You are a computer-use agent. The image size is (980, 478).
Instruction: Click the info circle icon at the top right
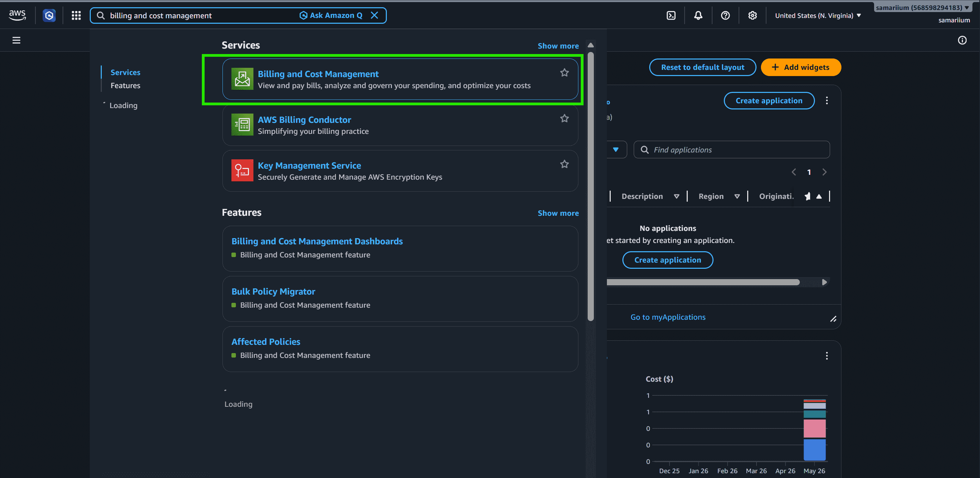click(x=962, y=40)
